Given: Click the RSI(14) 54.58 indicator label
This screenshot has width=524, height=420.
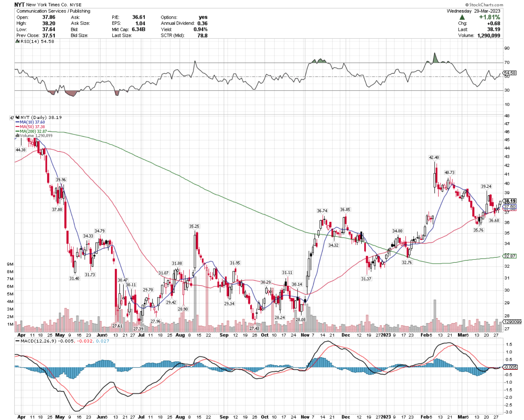Looking at the screenshot, I should pyautogui.click(x=37, y=41).
